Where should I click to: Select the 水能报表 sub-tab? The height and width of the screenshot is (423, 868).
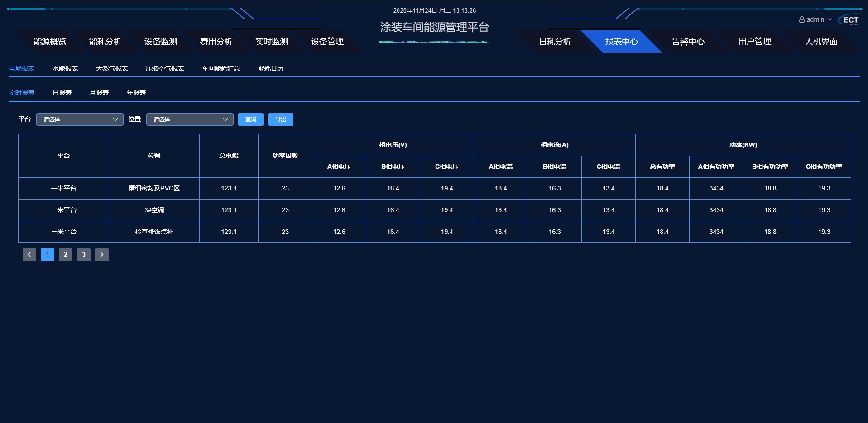[65, 68]
